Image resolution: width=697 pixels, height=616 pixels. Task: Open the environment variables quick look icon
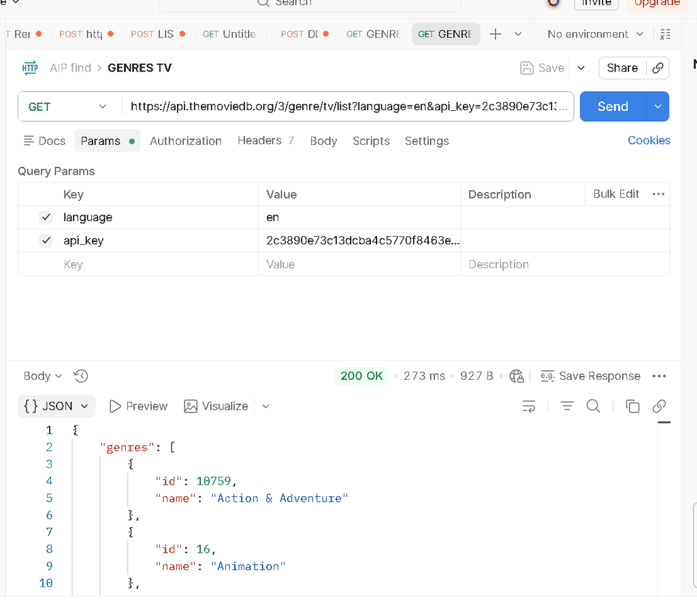[665, 34]
